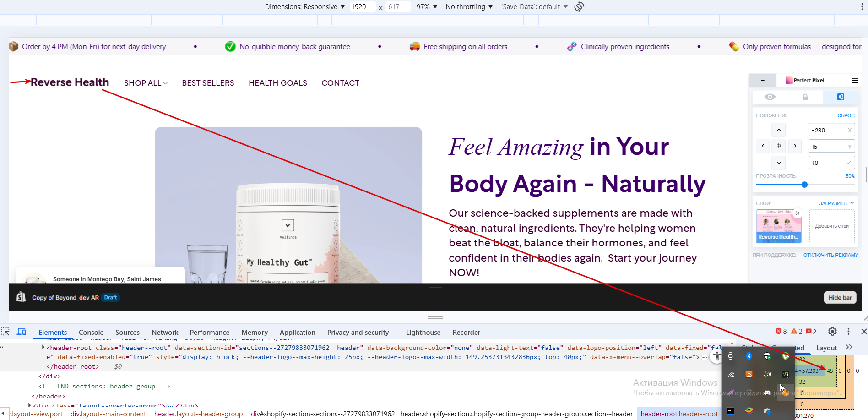The image size is (868, 420).
Task: Show more style tabs with double chevron
Action: [x=849, y=347]
